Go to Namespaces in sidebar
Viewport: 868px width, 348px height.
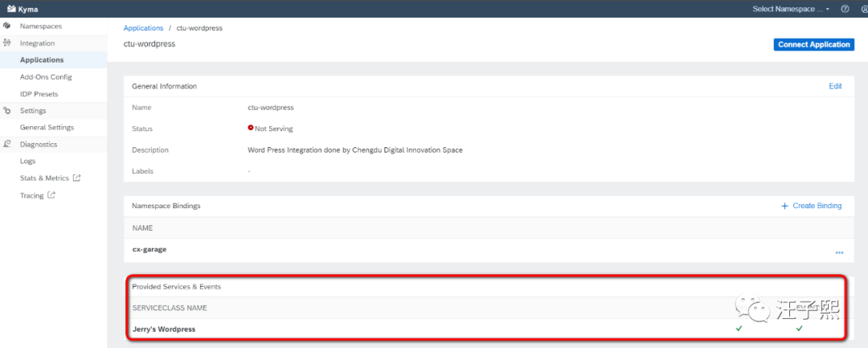[40, 26]
